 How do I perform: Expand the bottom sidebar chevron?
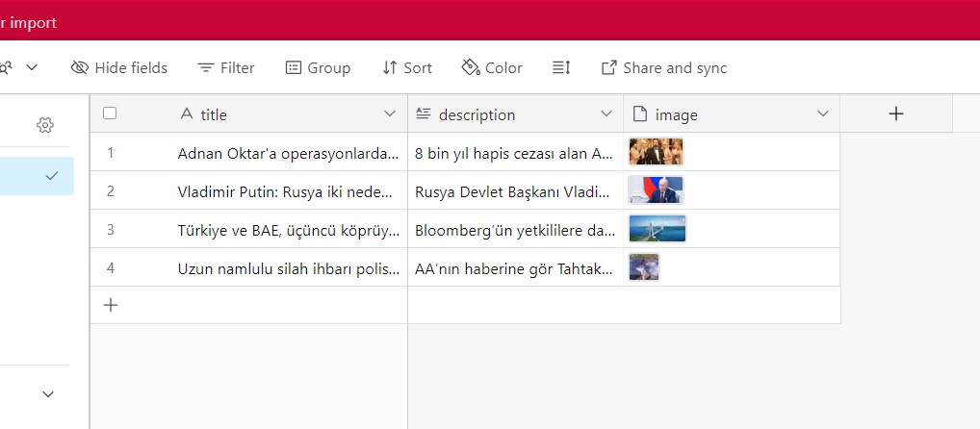coord(48,393)
